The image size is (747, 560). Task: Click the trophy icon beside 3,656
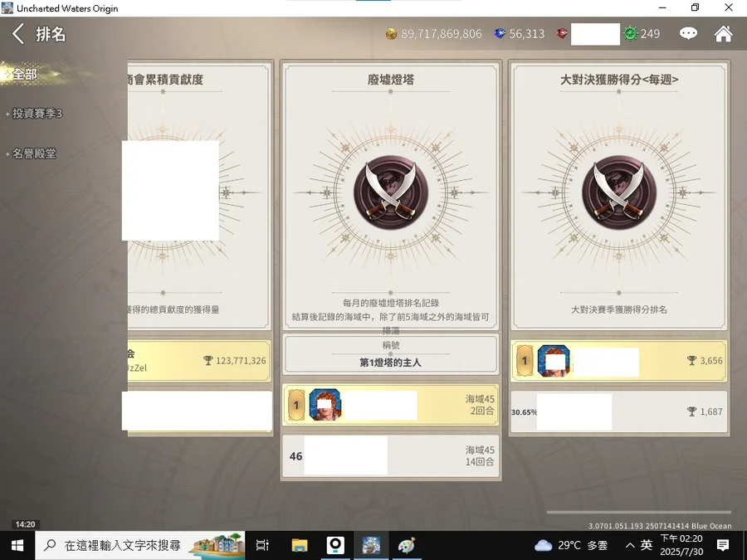point(691,361)
